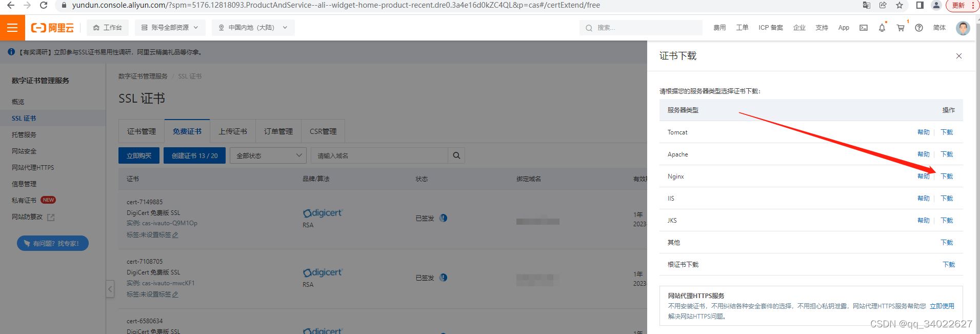Open 帮助 for JKS
Image resolution: width=980 pixels, height=334 pixels.
[924, 221]
